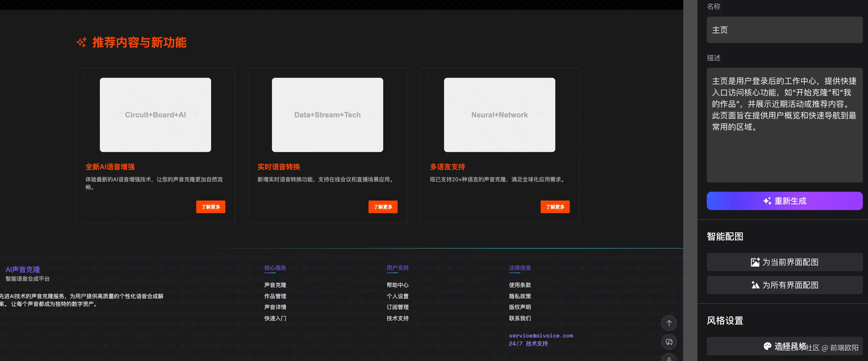The width and height of the screenshot is (868, 361).
Task: Click the palette icon in 选择风格
Action: (767, 346)
